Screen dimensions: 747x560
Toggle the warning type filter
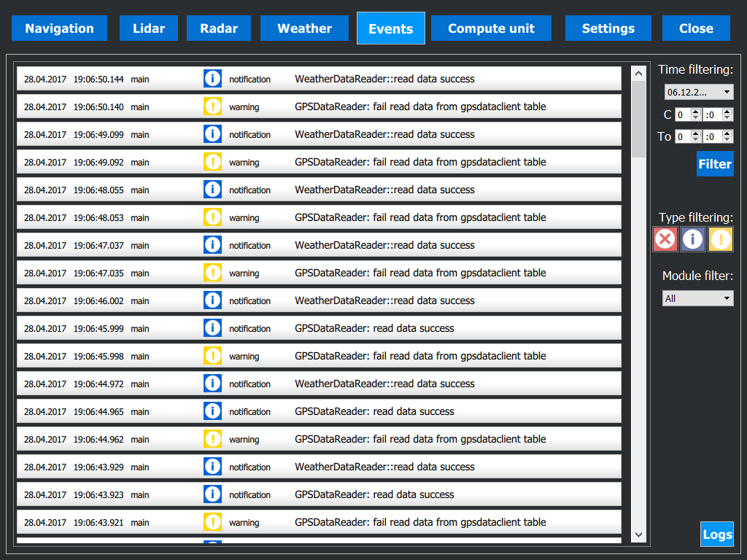[x=720, y=239]
